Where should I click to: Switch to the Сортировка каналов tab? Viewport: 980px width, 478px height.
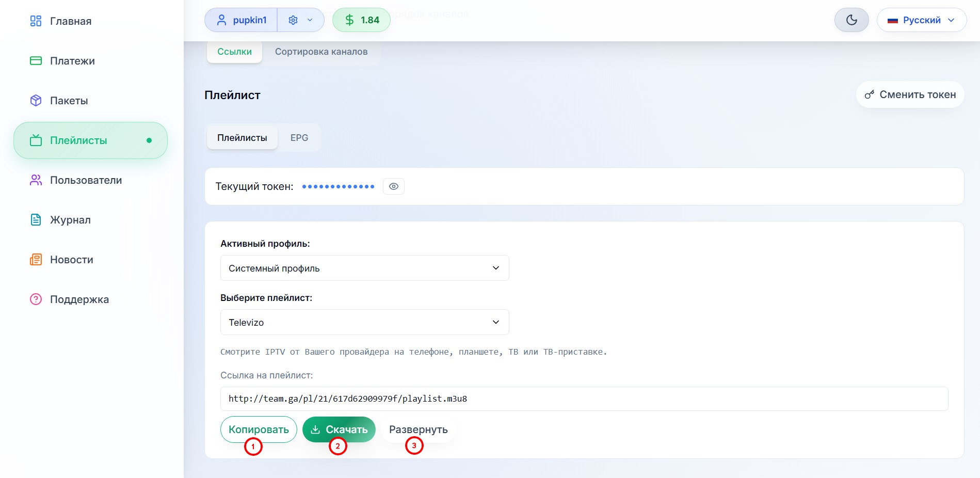321,52
